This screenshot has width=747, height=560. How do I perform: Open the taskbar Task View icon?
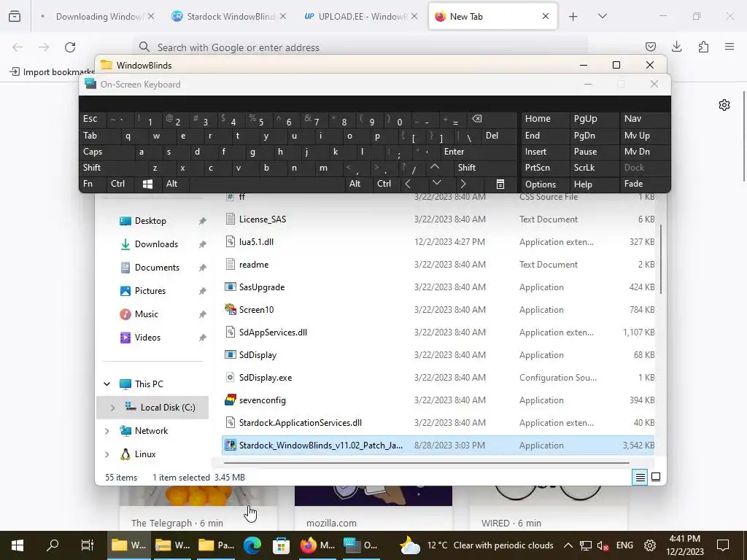pyautogui.click(x=88, y=545)
